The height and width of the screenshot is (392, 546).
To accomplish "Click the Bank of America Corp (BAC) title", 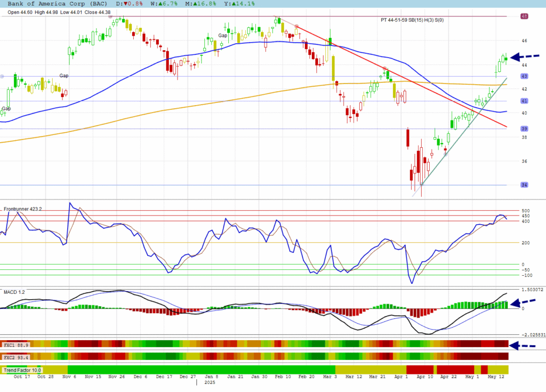I will [x=58, y=4].
